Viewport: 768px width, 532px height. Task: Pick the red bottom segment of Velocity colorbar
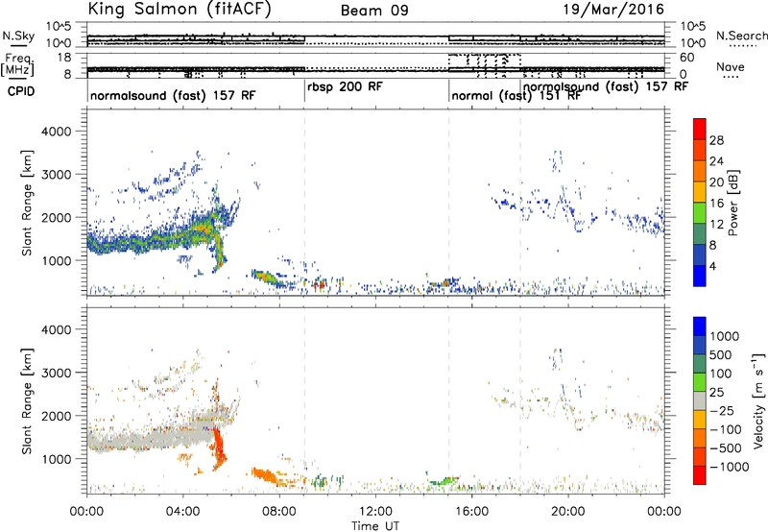[x=700, y=475]
